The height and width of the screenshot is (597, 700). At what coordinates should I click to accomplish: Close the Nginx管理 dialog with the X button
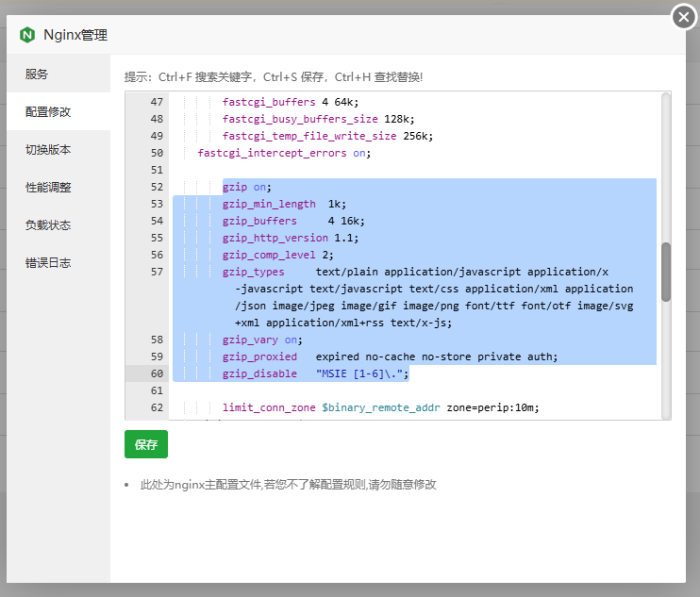(683, 16)
